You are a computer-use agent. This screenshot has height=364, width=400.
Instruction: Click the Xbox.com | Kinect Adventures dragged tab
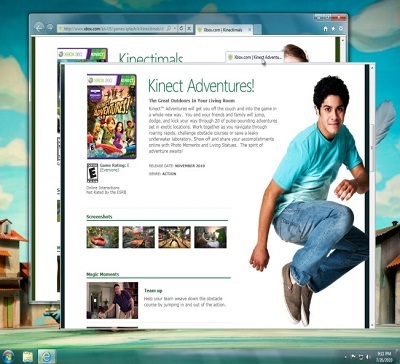pyautogui.click(x=255, y=57)
